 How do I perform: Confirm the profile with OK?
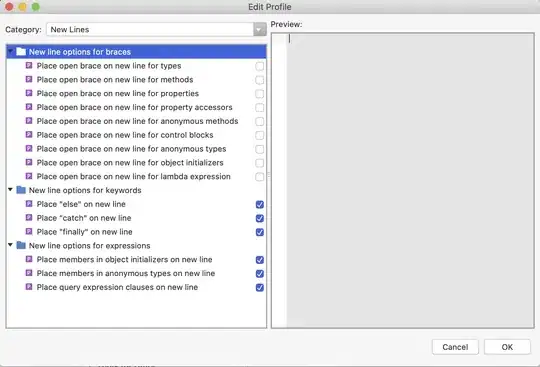(x=507, y=347)
